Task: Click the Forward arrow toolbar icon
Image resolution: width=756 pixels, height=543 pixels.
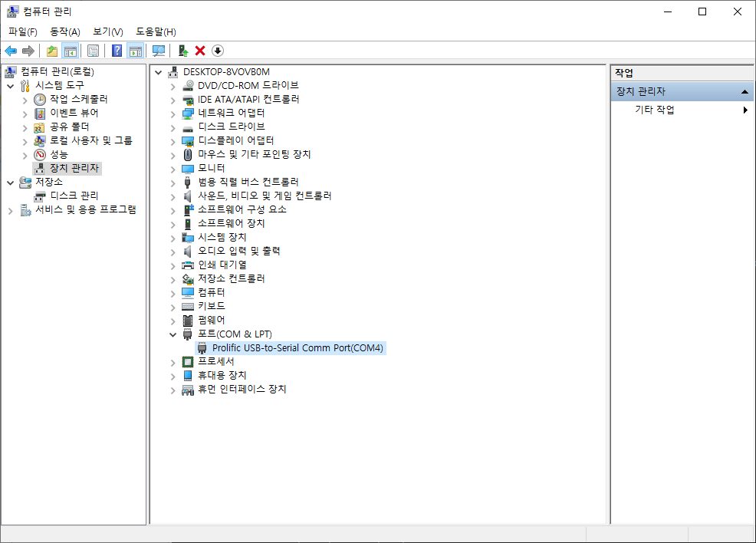Action: [28, 51]
